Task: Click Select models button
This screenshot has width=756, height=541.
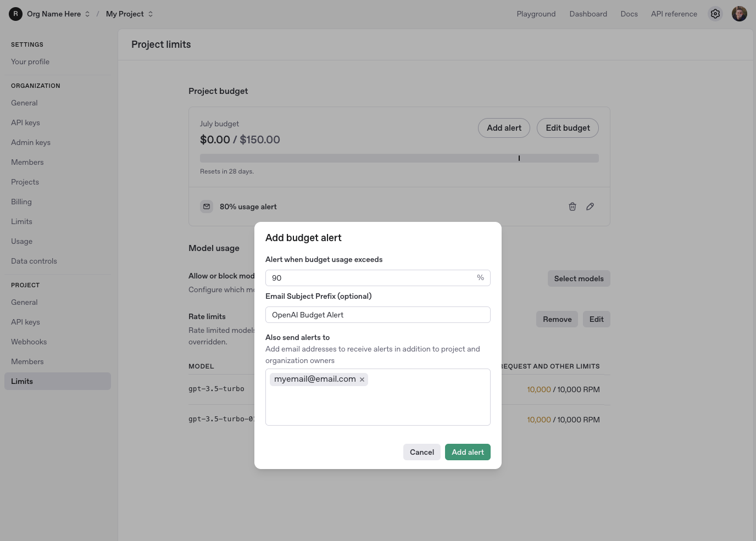Action: (579, 278)
